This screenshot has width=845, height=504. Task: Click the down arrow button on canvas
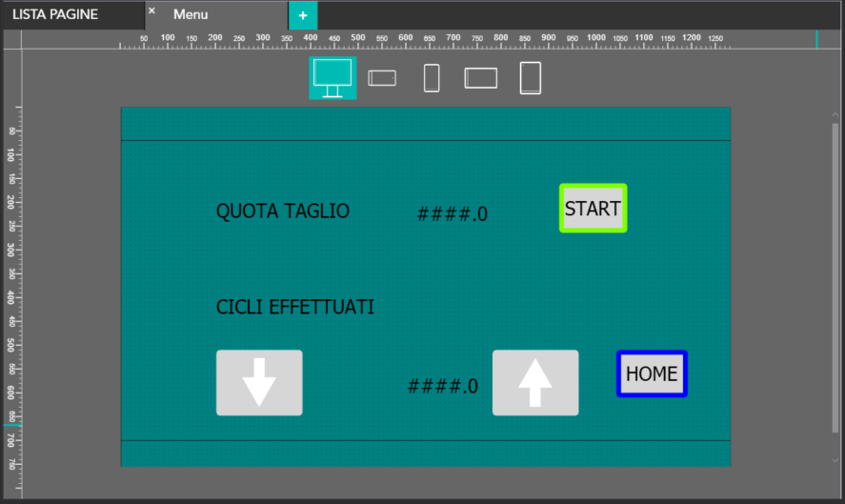point(259,383)
